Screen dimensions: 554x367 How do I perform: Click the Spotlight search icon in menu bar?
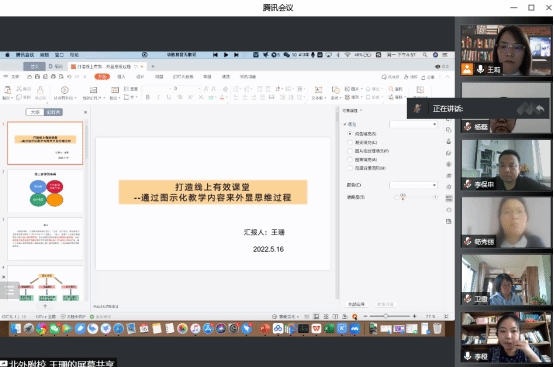click(425, 55)
